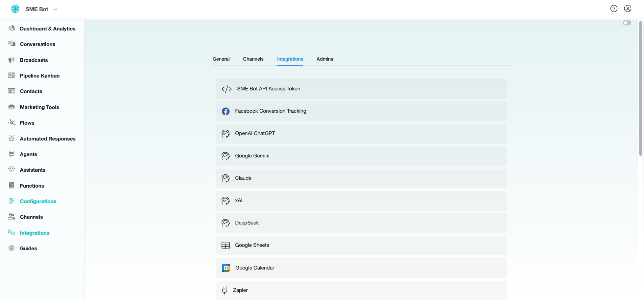The image size is (644, 300).
Task: Open Pipeline Kanban
Action: pyautogui.click(x=40, y=76)
